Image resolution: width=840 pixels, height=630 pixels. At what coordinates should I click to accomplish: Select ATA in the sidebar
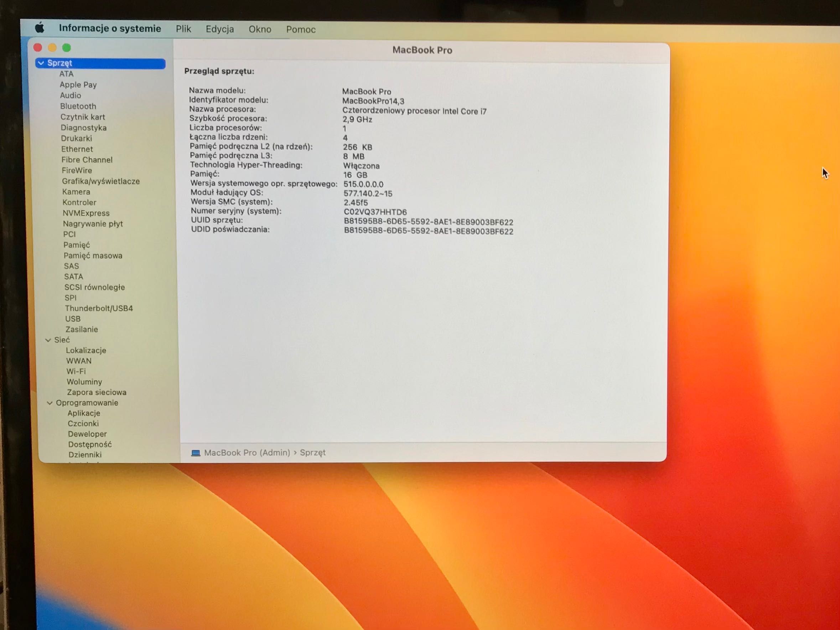pos(67,74)
